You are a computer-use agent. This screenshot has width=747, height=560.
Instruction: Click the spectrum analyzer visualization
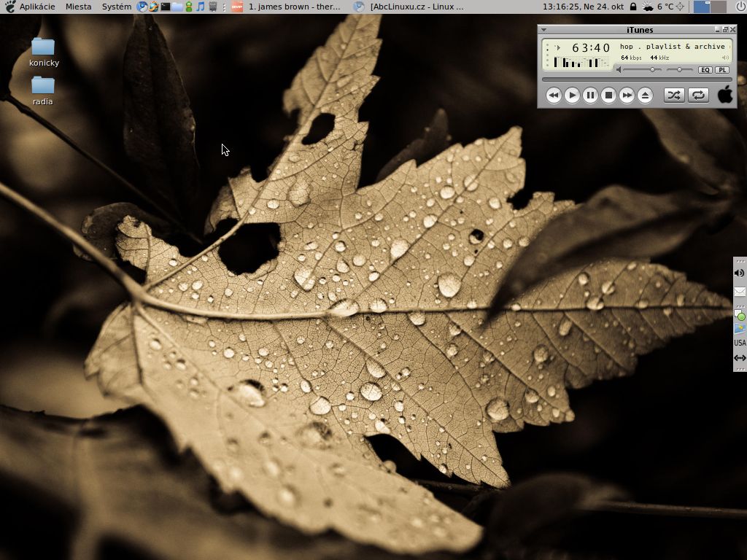click(581, 62)
